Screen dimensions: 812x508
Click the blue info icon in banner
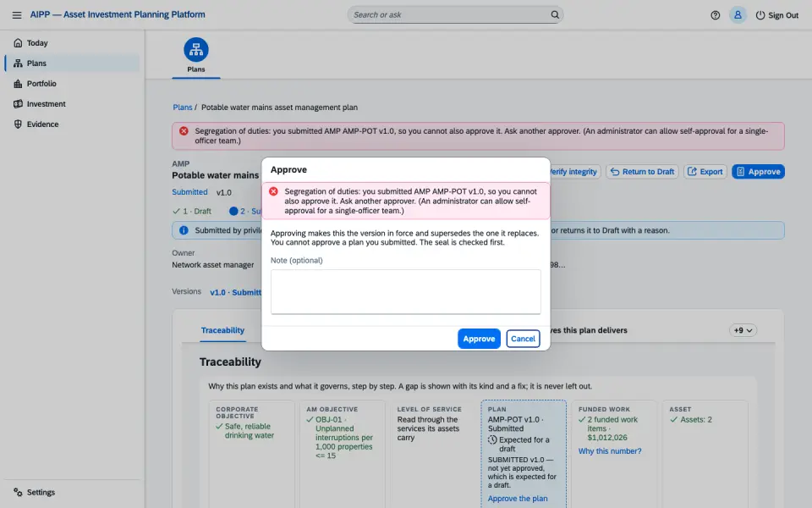click(184, 230)
